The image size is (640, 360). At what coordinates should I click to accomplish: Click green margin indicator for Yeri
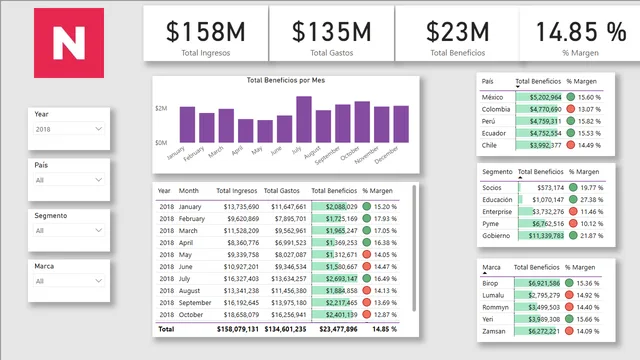tap(569, 319)
